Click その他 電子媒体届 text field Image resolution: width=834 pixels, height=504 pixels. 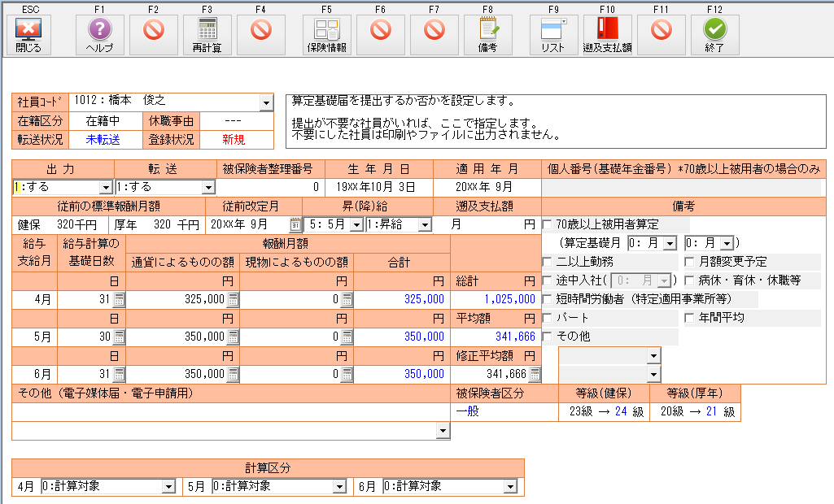(231, 412)
